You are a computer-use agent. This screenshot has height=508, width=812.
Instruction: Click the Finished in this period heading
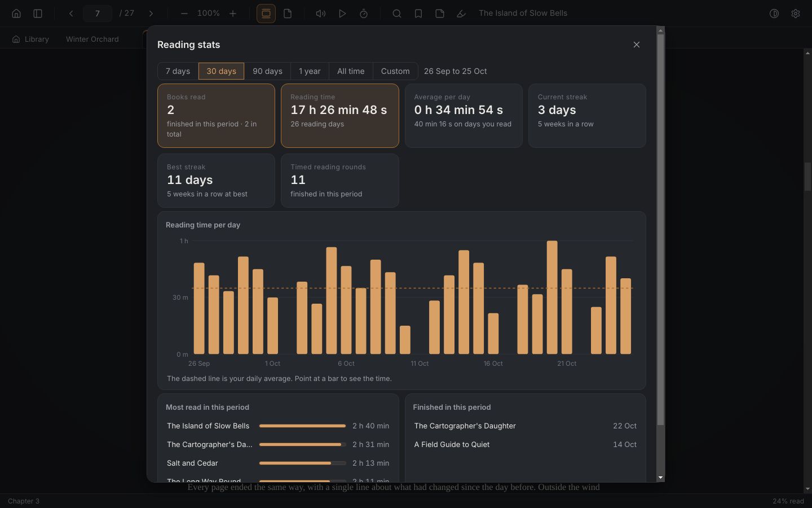coord(452,408)
